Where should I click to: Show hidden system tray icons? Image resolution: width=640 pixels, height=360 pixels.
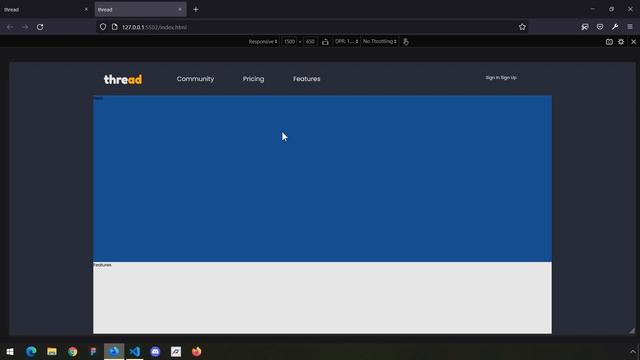pyautogui.click(x=633, y=351)
